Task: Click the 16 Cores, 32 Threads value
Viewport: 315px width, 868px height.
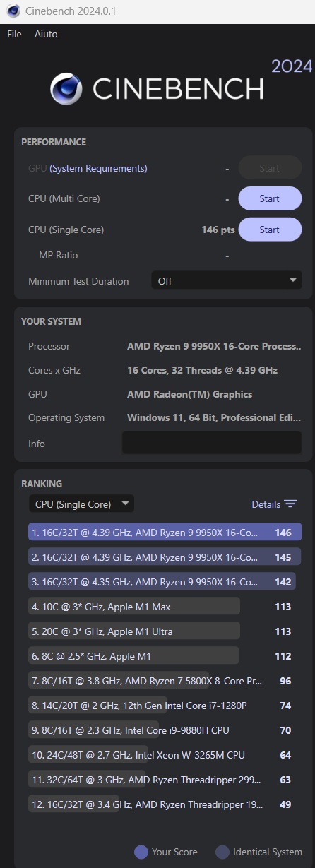Action: [202, 370]
